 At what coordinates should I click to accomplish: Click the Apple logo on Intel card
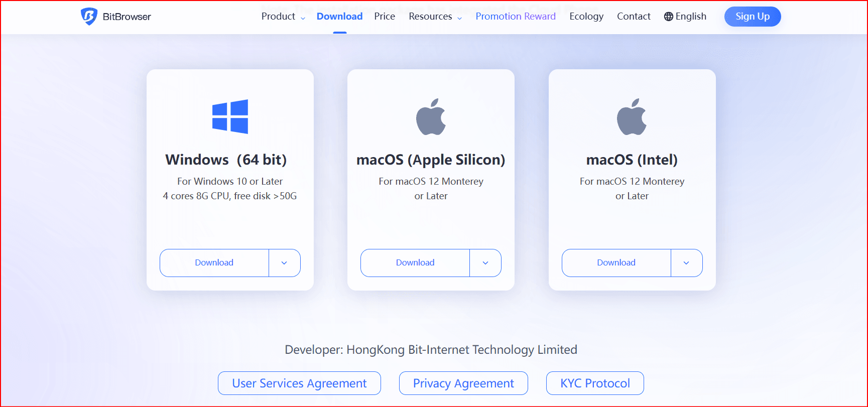coord(632,117)
